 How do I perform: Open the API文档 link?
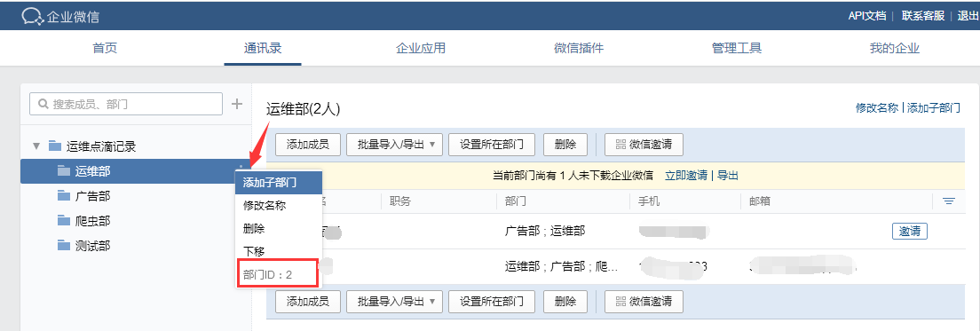click(x=867, y=16)
